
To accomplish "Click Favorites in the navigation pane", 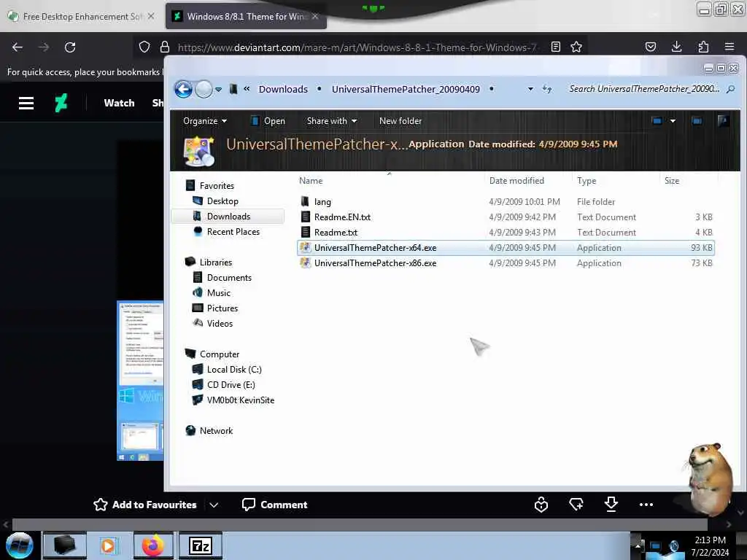I will tap(217, 186).
